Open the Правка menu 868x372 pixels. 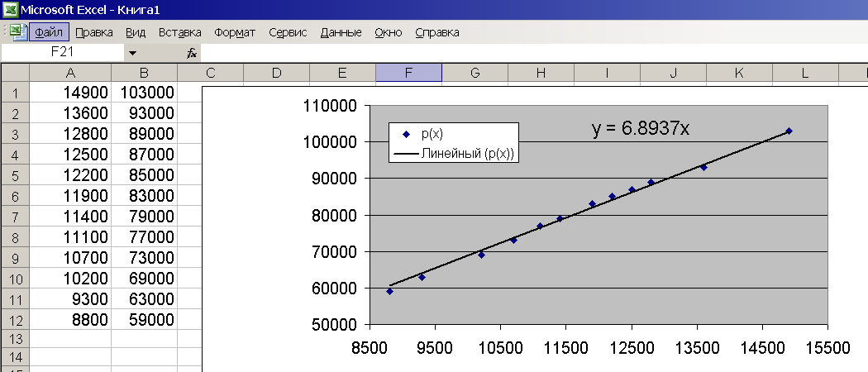point(94,32)
